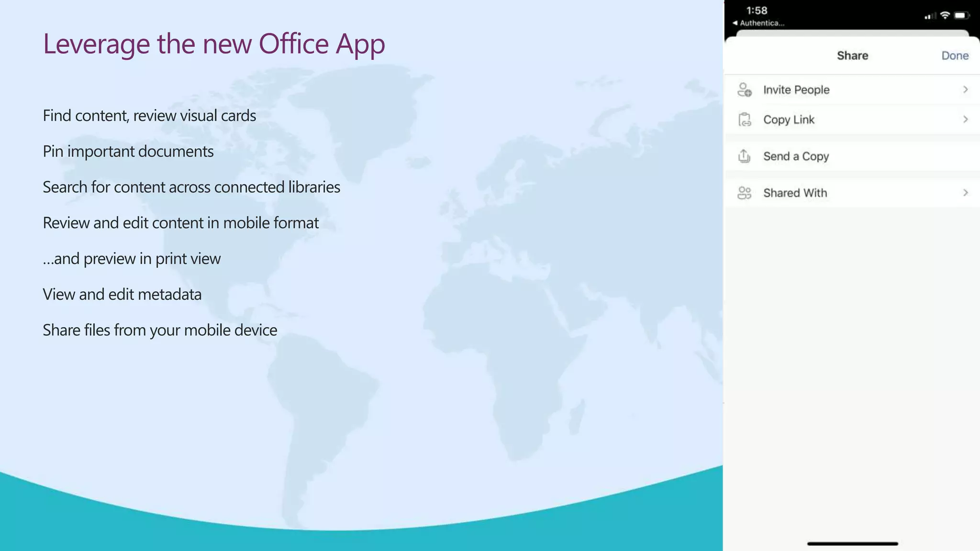Expand the Copy Link chevron
This screenshot has height=551, width=980.
coord(965,119)
